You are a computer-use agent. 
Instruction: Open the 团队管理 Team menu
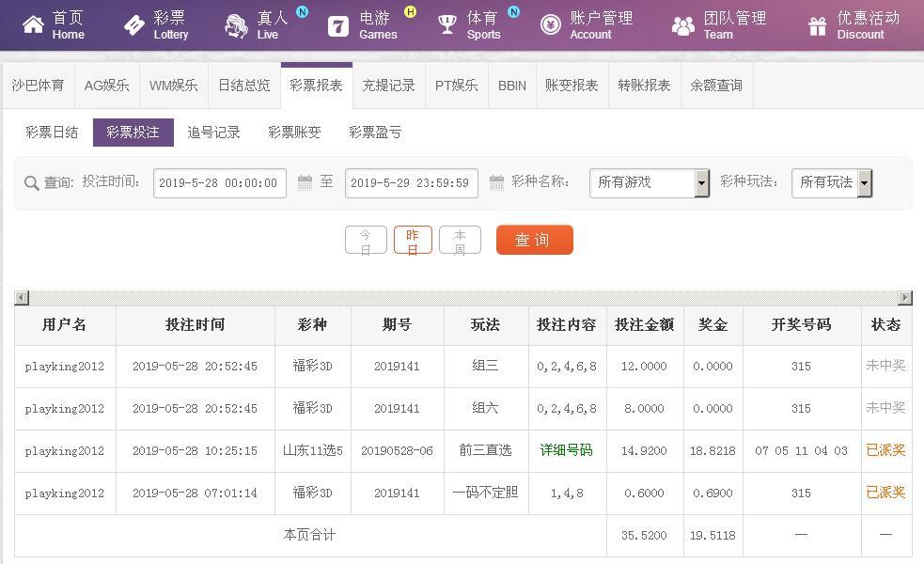click(719, 25)
